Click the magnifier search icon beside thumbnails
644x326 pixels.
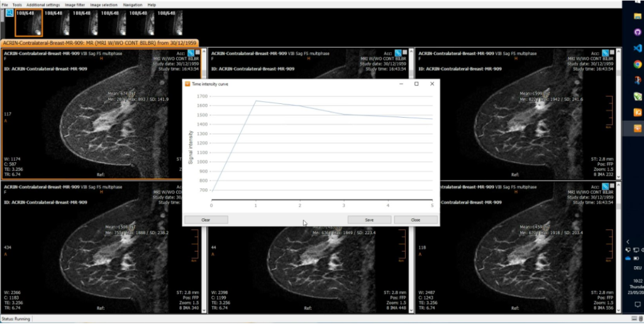coord(9,13)
